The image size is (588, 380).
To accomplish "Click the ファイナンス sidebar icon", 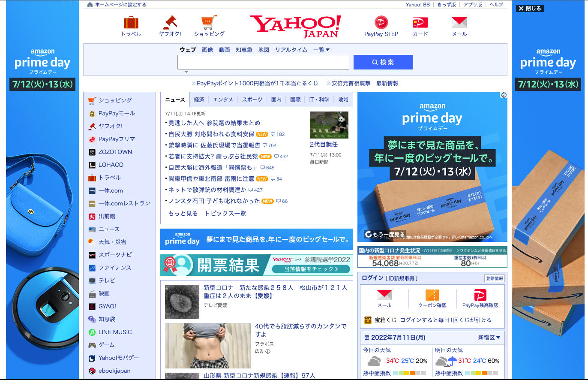I will click(91, 268).
